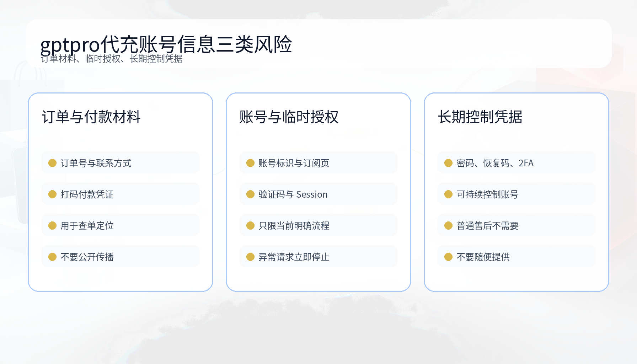Click the row 用于查单定位
Viewport: 637px width, 364px height.
click(121, 225)
